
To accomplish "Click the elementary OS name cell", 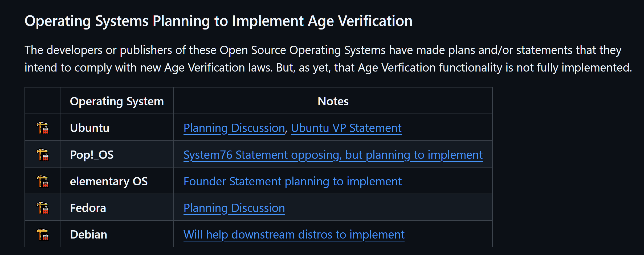I will (109, 181).
